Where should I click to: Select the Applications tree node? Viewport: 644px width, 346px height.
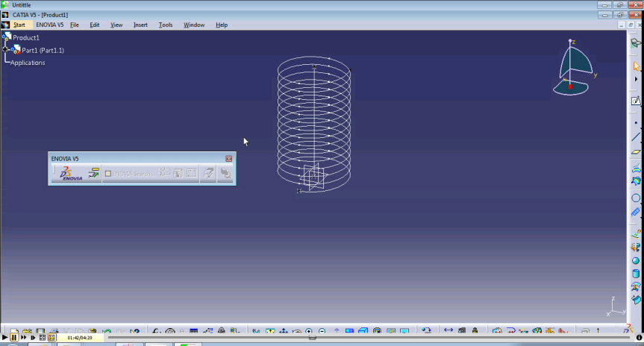point(28,63)
